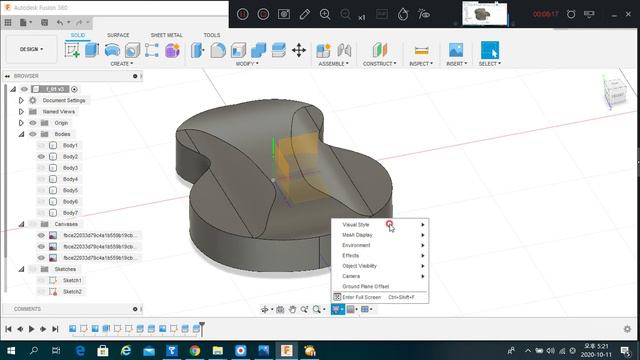Select the Extrude tool
640x360 pixels.
[92, 50]
